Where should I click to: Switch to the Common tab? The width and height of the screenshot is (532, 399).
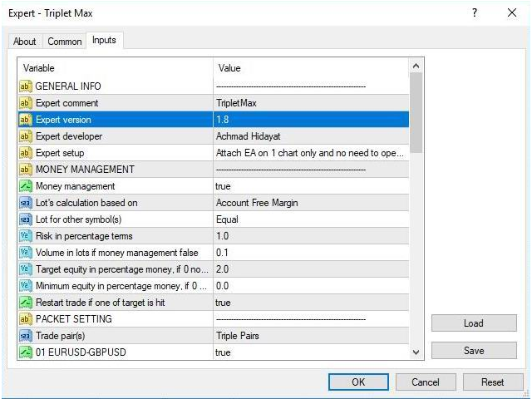pyautogui.click(x=64, y=42)
